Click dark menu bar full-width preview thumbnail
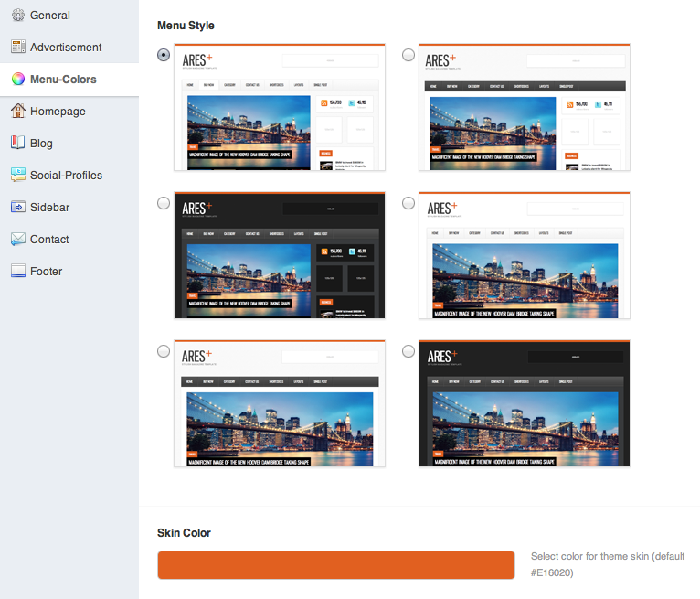700x599 pixels. click(280, 403)
